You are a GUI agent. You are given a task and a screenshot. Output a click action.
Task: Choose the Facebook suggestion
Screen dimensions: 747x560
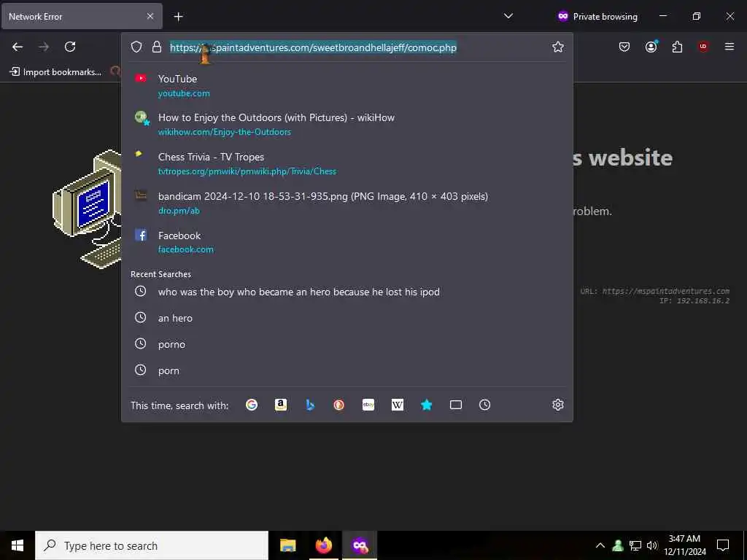[347, 242]
